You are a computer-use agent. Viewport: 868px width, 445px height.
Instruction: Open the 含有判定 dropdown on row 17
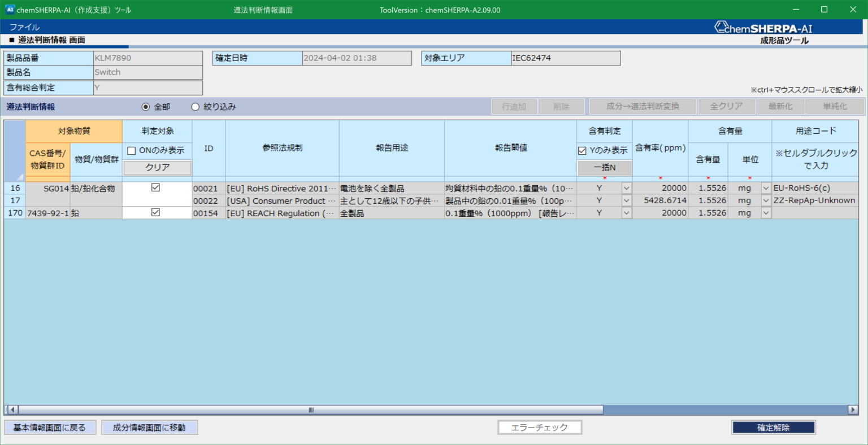click(x=626, y=200)
